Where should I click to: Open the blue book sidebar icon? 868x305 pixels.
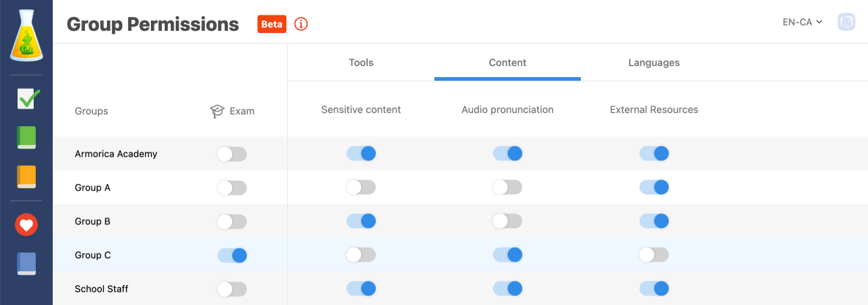tap(26, 264)
